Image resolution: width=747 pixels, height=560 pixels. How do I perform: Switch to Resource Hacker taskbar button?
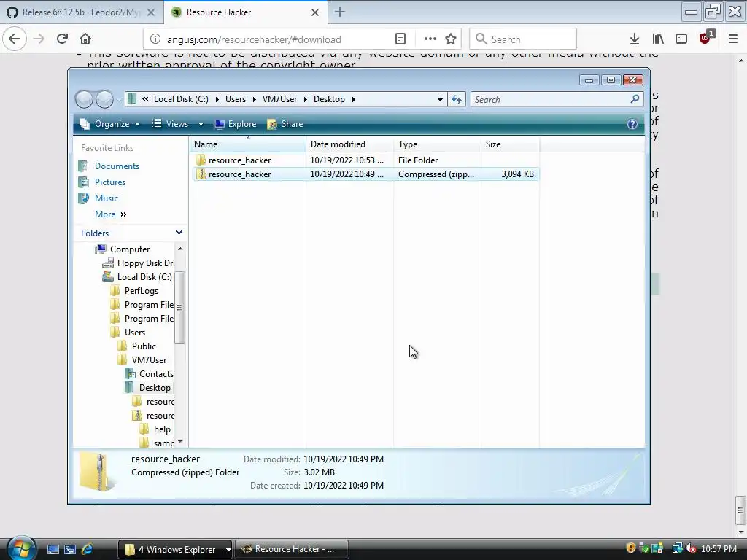coord(292,550)
